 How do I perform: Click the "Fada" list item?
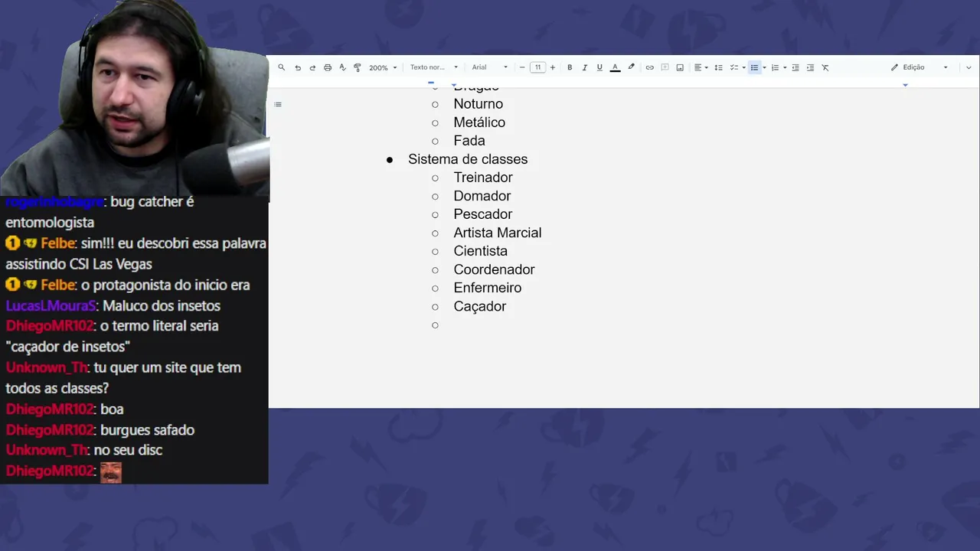[469, 141]
